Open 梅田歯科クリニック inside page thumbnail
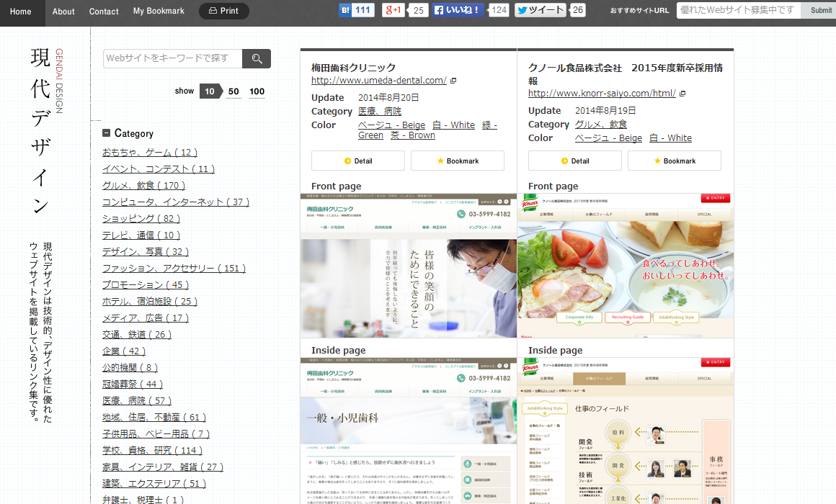 tap(409, 431)
